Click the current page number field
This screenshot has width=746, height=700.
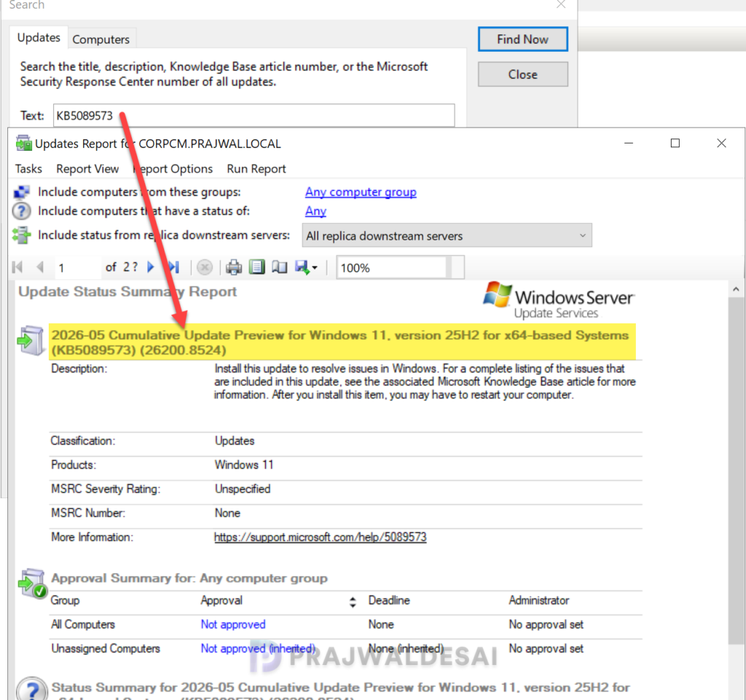click(77, 268)
